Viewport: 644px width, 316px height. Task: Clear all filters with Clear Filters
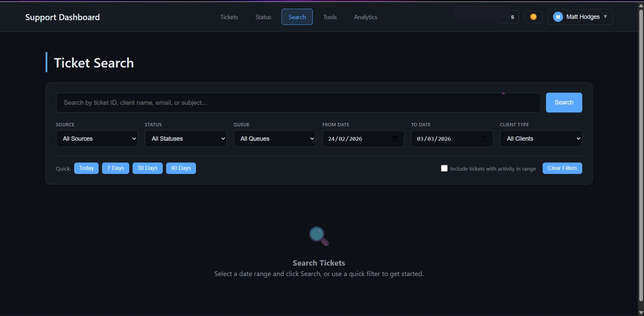(x=562, y=168)
